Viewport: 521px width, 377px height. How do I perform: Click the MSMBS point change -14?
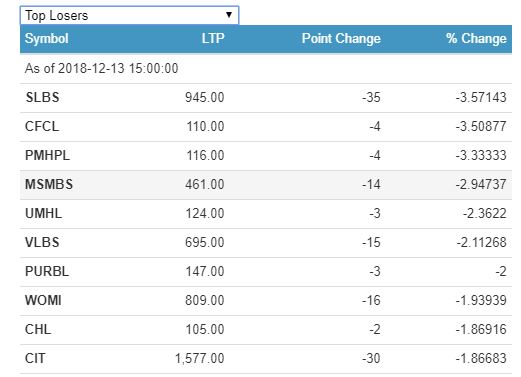[371, 185]
